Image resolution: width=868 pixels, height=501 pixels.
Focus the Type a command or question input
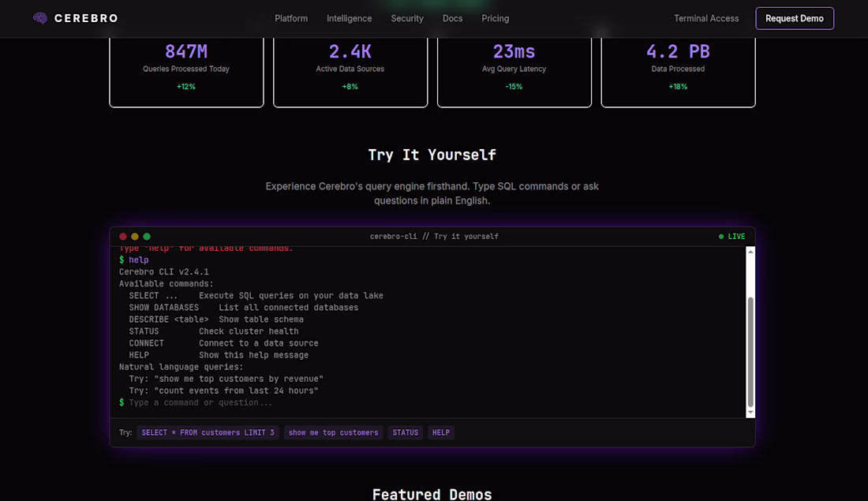pyautogui.click(x=432, y=402)
